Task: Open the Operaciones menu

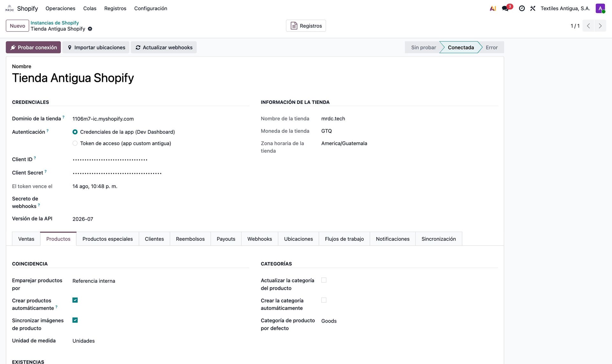Action: click(x=60, y=8)
